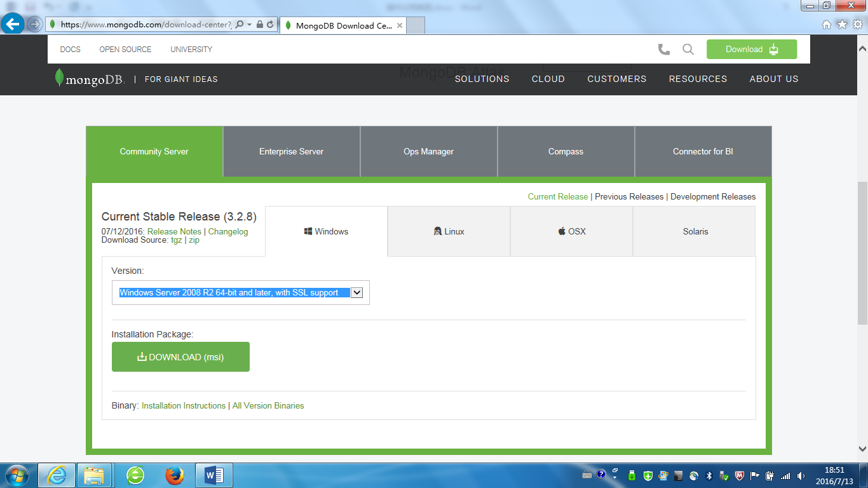Go back with the browser back arrow

(x=13, y=24)
